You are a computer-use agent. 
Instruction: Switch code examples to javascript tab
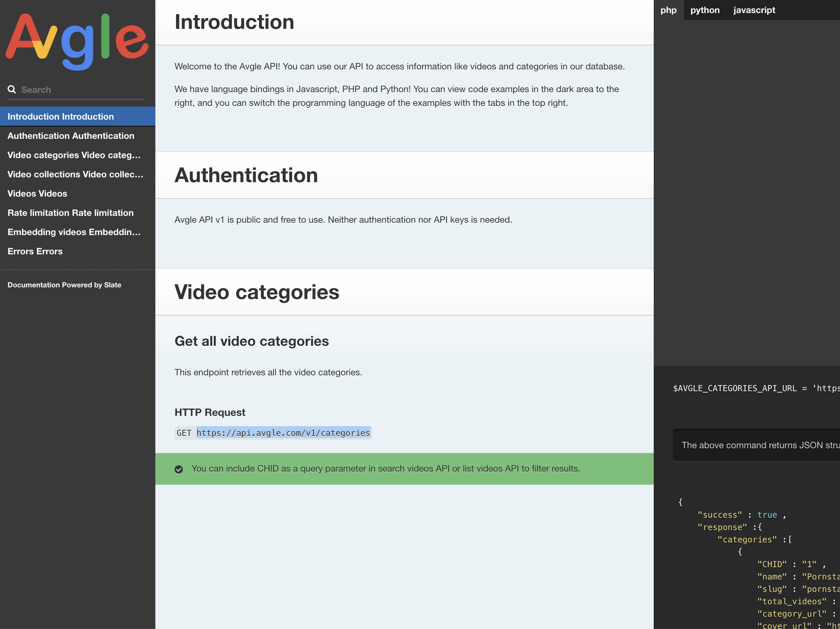coord(754,10)
